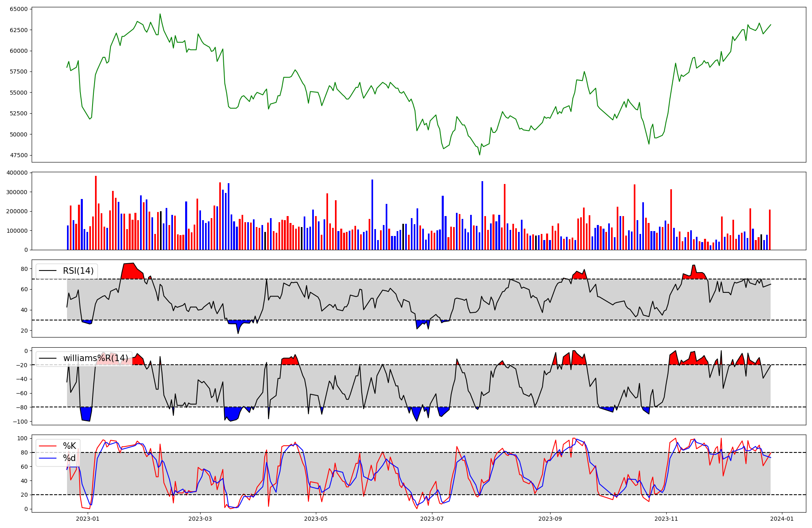
Task: Click the 2023-11 x-axis date label
Action: coord(666,519)
